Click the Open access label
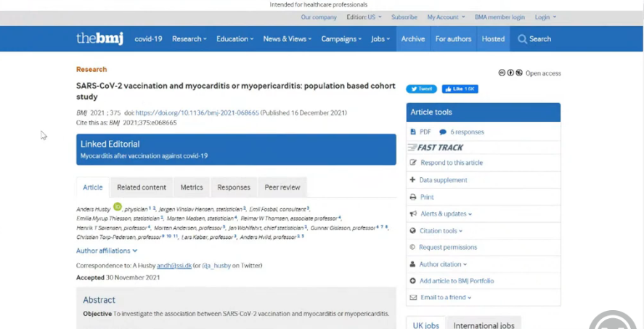644x329 pixels. (x=543, y=73)
